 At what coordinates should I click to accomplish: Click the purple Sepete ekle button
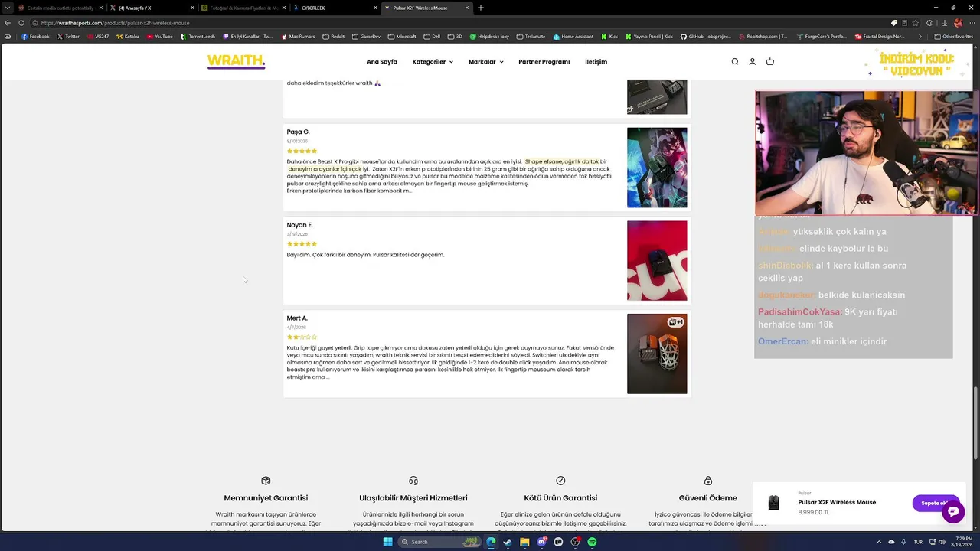point(935,503)
